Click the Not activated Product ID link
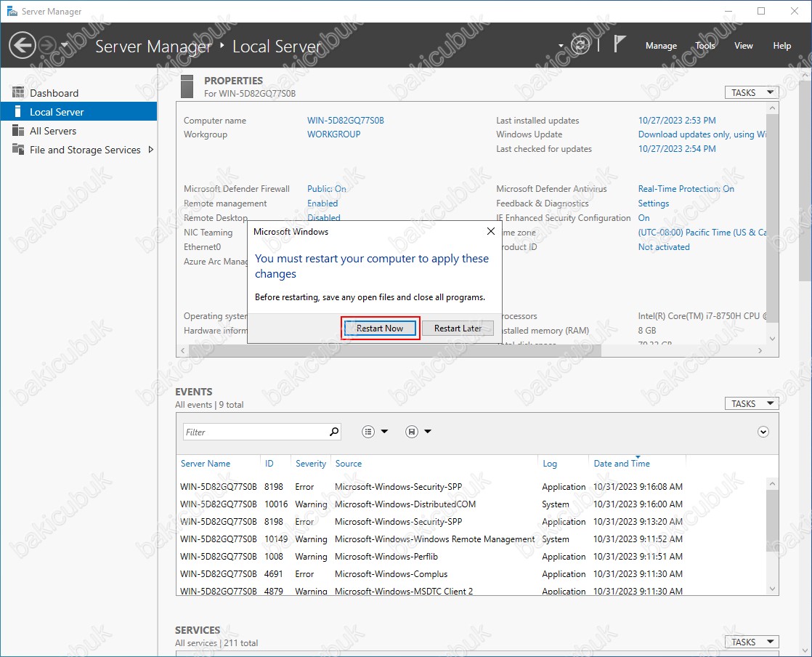This screenshot has height=657, width=812. 663,246
